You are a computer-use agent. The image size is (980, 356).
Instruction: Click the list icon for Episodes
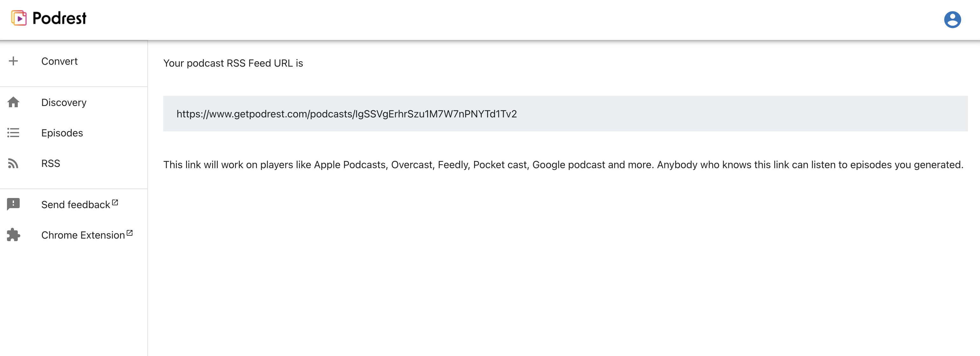point(13,133)
